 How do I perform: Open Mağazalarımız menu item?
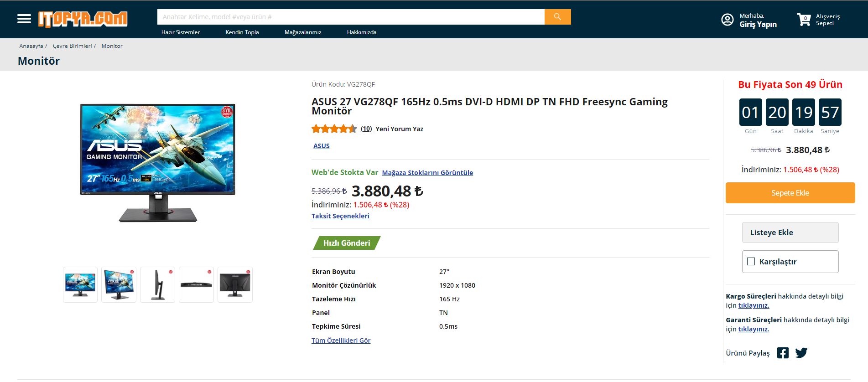(x=303, y=32)
